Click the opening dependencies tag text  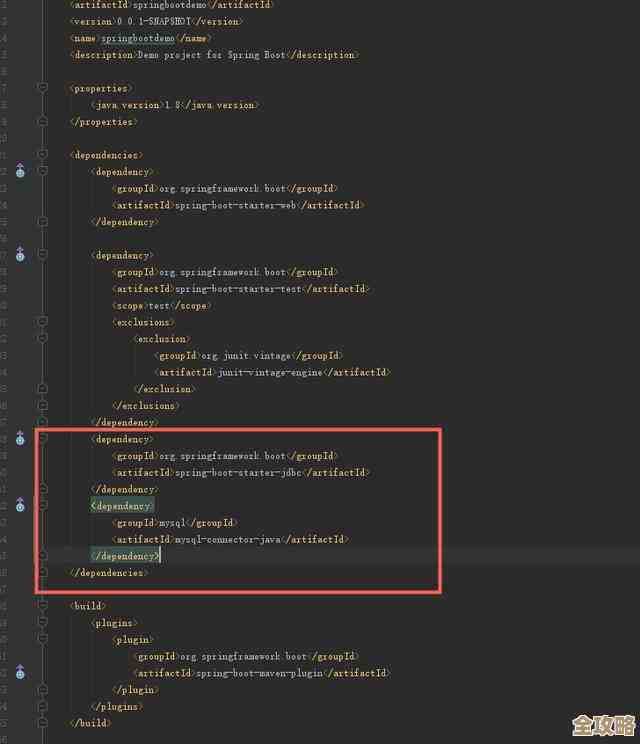106,155
